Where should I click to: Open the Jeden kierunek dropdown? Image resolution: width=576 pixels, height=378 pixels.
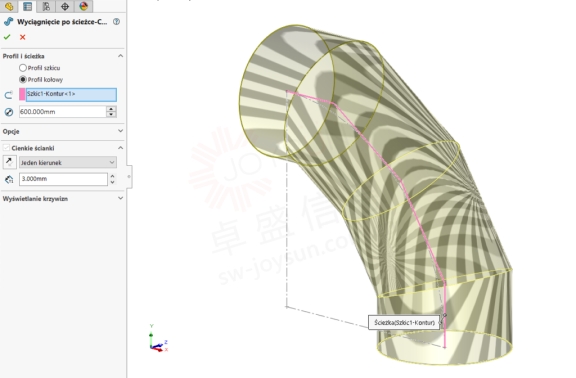coord(68,162)
